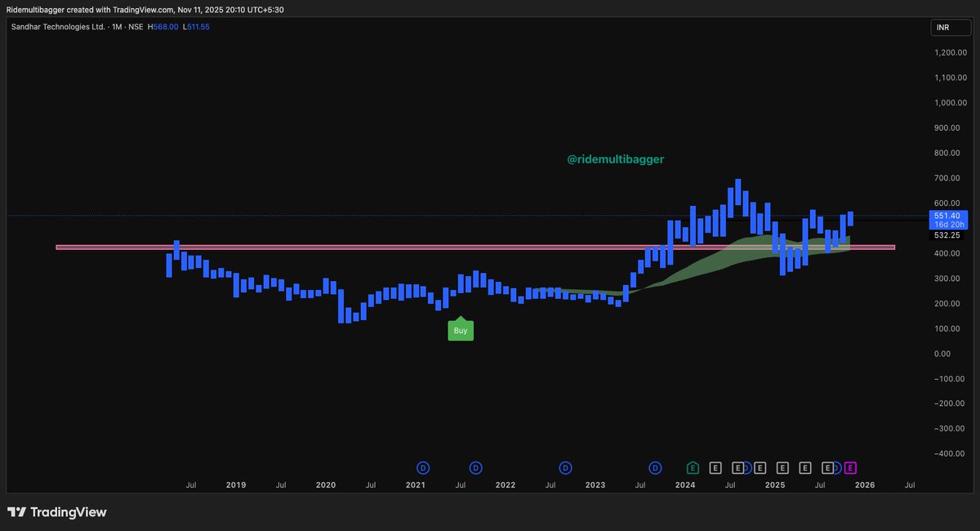The height and width of the screenshot is (531, 980).
Task: Click the magenta earnings icon near 2026
Action: (849, 467)
